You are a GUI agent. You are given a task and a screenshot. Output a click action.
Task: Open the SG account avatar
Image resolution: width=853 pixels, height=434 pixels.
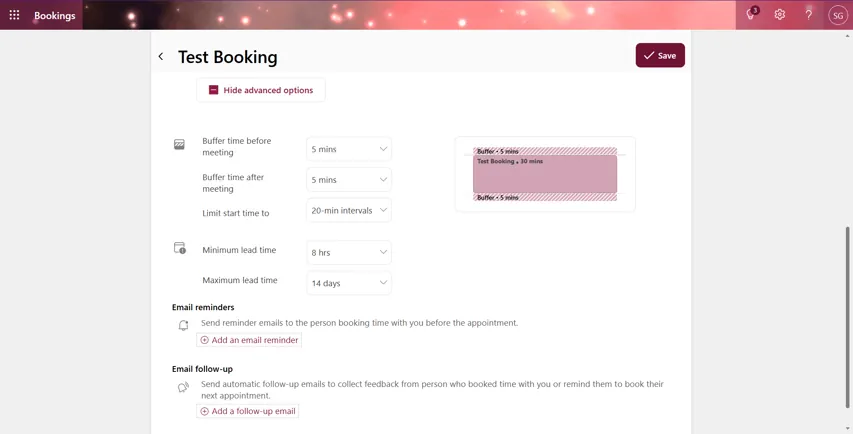(x=838, y=15)
